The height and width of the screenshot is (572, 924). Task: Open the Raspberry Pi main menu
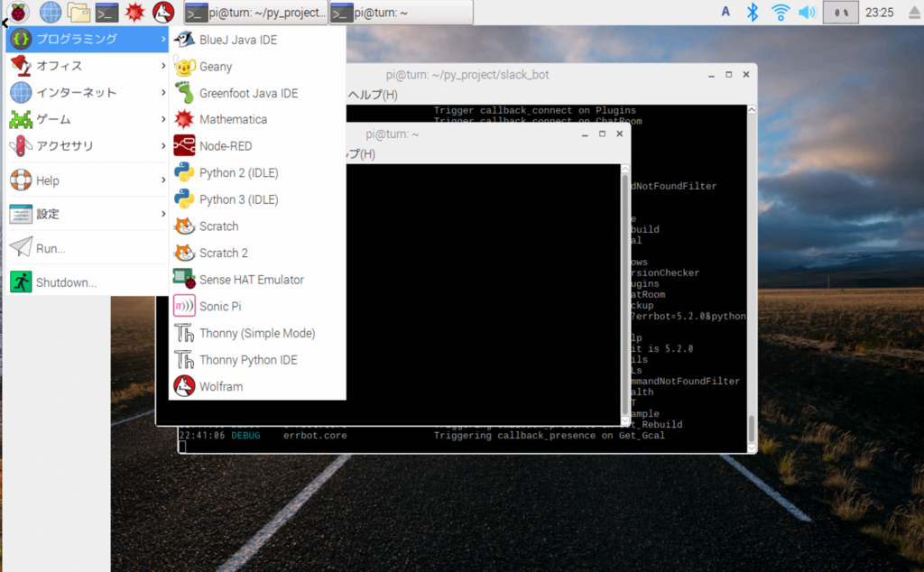pos(18,12)
